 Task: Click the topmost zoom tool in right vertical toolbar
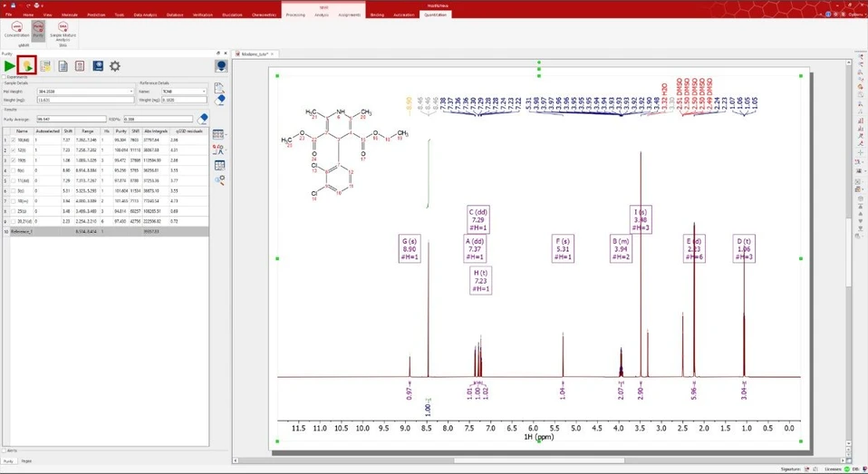(860, 57)
